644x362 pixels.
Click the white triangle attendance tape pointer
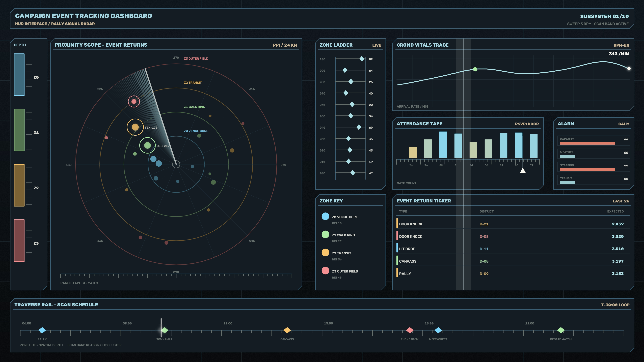click(x=523, y=170)
